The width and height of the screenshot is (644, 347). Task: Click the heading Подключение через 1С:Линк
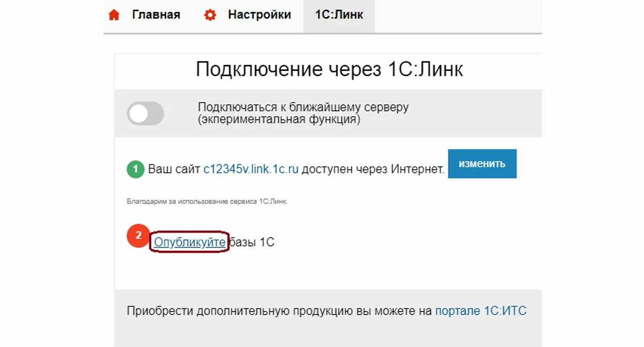point(329,69)
